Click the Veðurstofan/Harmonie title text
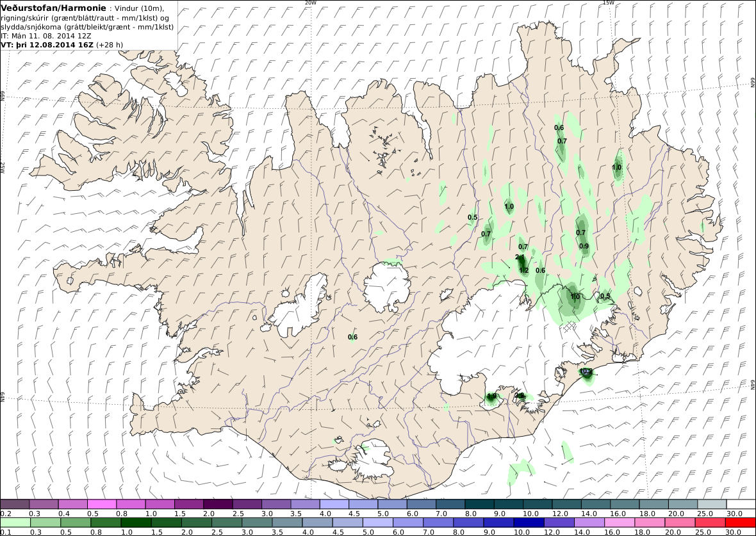756x536 pixels. tap(54, 8)
